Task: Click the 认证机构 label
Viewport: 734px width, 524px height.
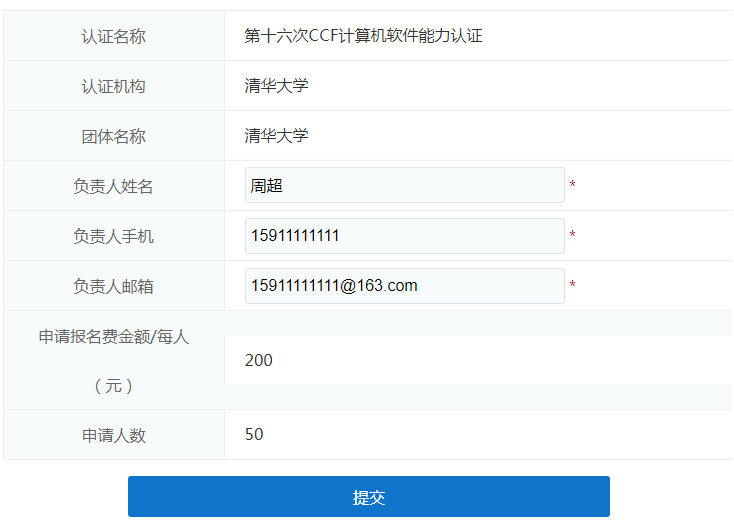Action: 114,87
